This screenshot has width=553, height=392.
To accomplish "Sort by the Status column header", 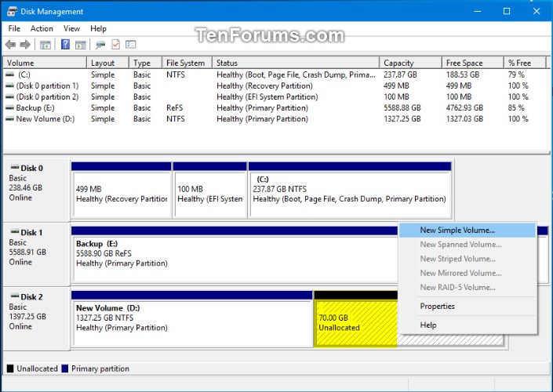I will click(296, 63).
